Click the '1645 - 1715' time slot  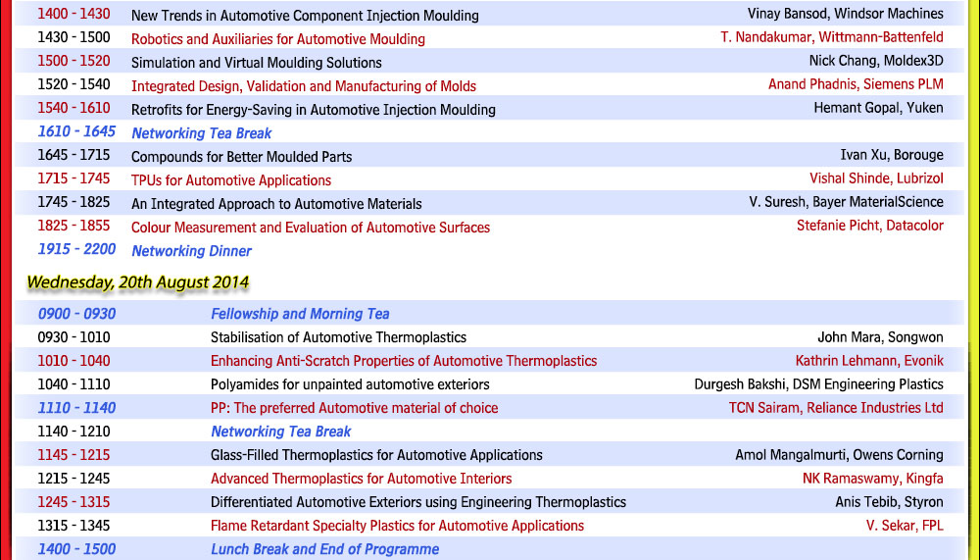(x=73, y=155)
